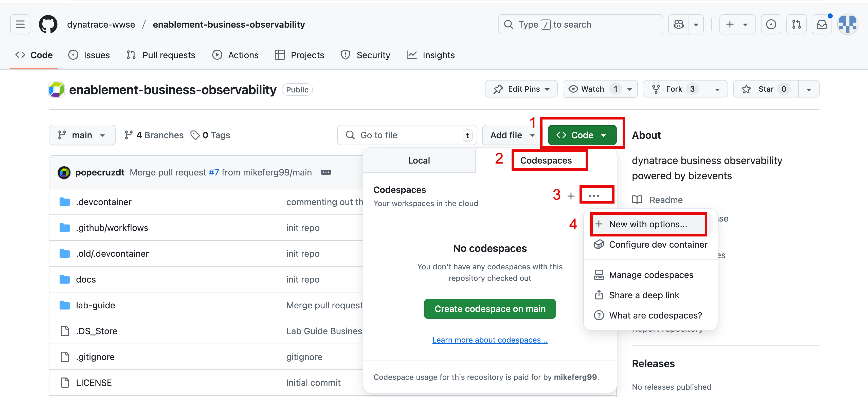
Task: Open the user profile avatar menu
Action: (847, 24)
